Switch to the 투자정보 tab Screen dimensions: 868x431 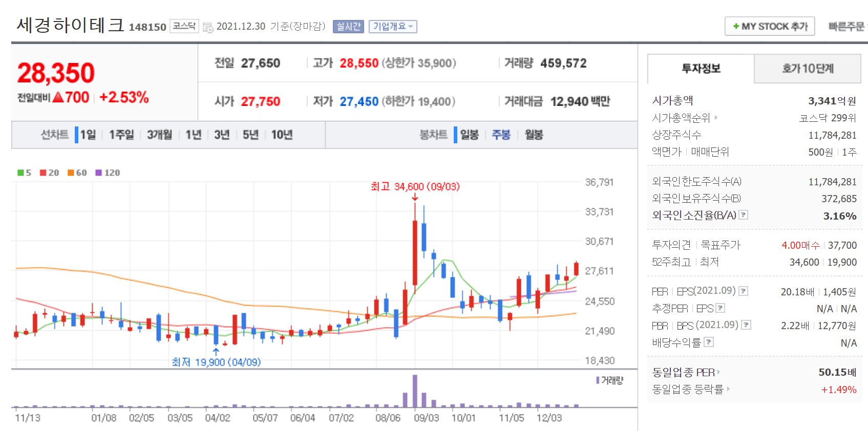tap(701, 69)
